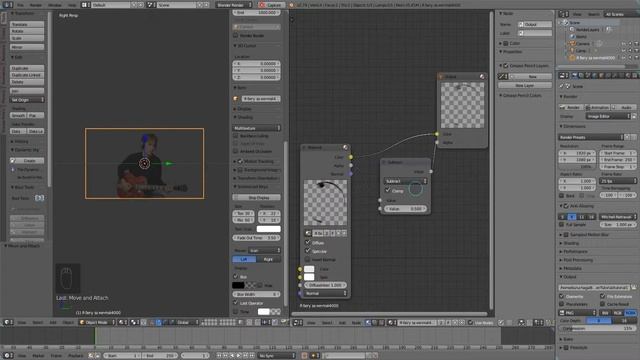The width and height of the screenshot is (640, 360).
Task: Open the Object Mode dropdown
Action: (97, 322)
